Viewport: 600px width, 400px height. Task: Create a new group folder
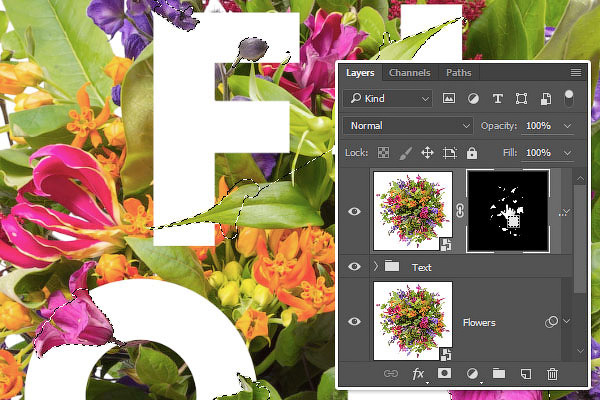pos(499,373)
